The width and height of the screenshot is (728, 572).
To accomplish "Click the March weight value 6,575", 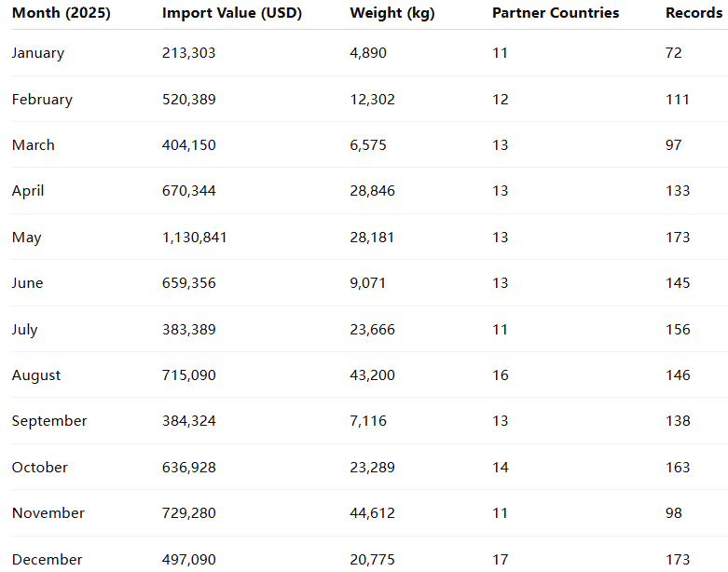I will (x=368, y=145).
